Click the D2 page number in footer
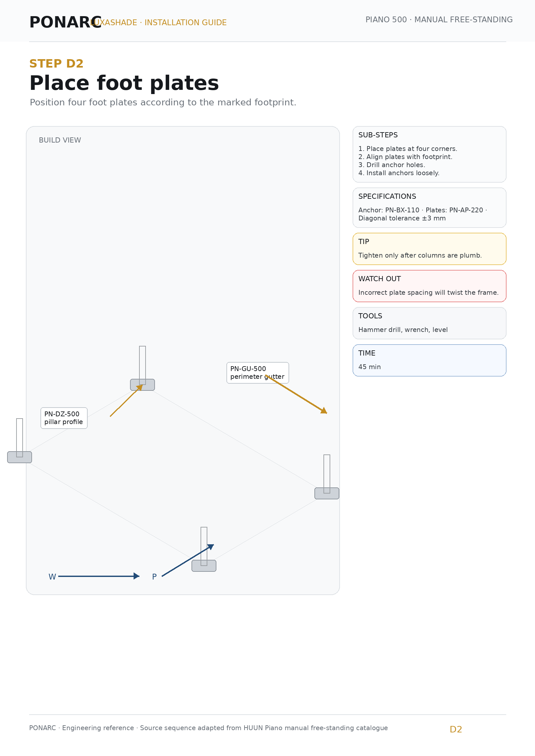 [456, 729]
